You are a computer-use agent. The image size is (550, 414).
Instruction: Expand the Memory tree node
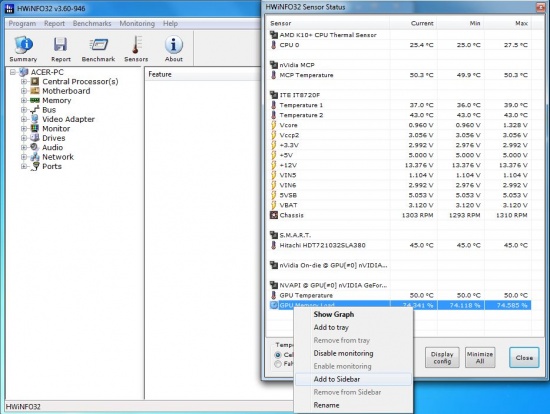tap(24, 101)
